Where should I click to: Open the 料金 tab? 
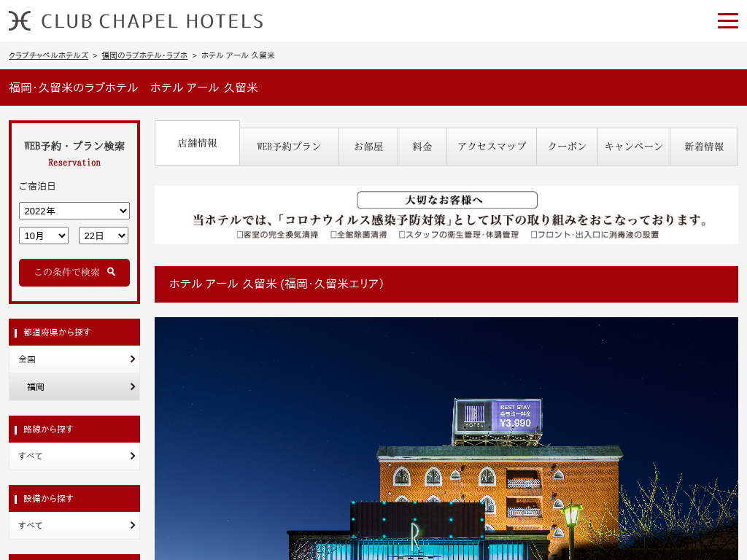[422, 146]
